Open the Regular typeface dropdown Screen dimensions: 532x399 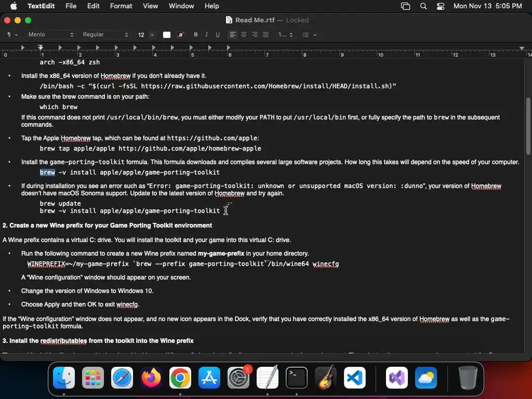(x=105, y=35)
